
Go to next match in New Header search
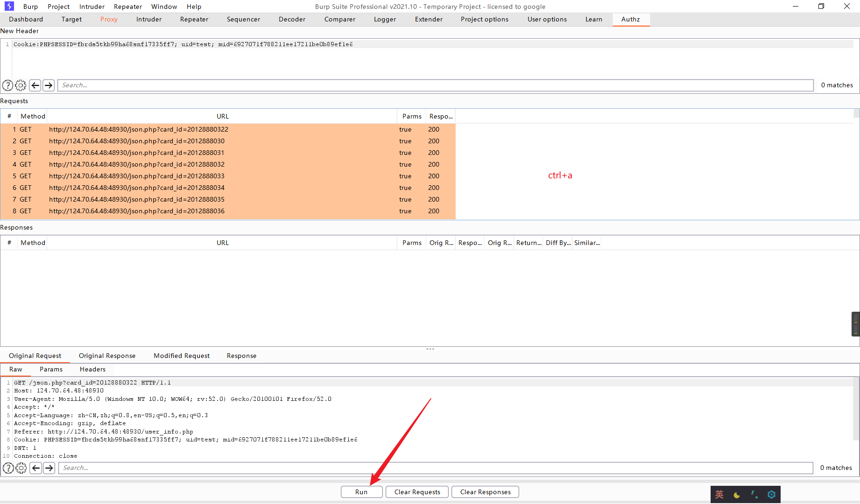[x=49, y=85]
